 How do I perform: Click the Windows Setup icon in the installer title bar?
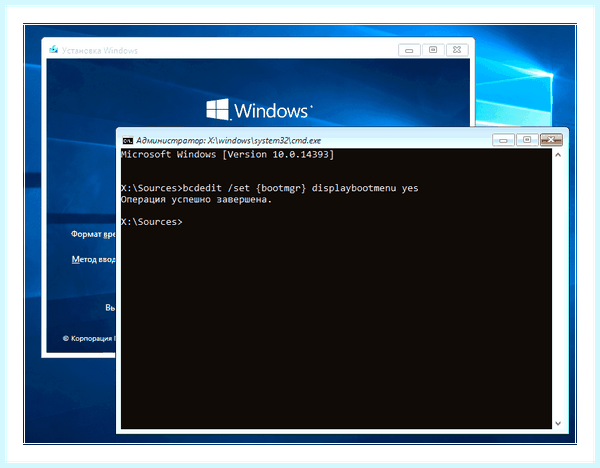click(54, 49)
